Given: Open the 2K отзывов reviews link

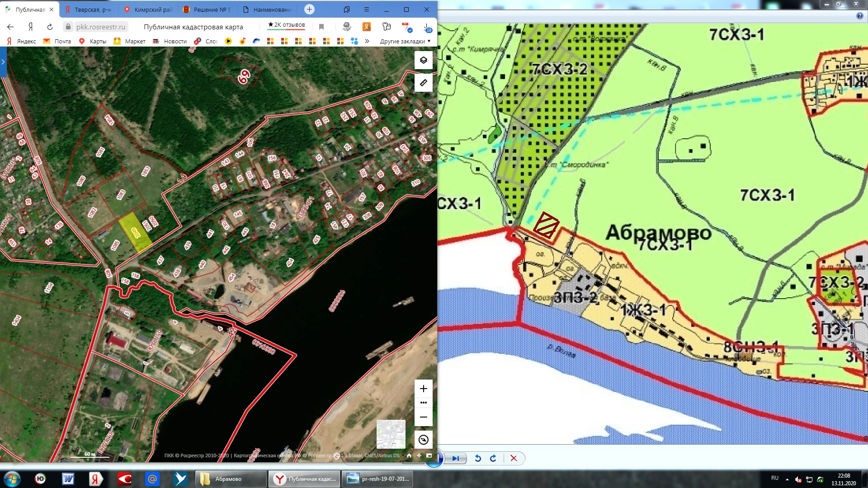Looking at the screenshot, I should tap(287, 25).
